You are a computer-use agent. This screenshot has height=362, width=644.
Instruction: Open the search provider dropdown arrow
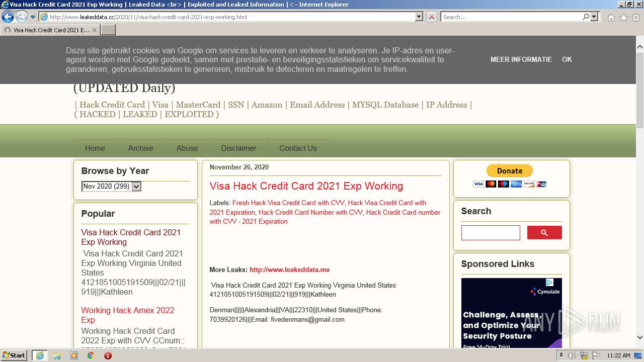click(x=594, y=17)
